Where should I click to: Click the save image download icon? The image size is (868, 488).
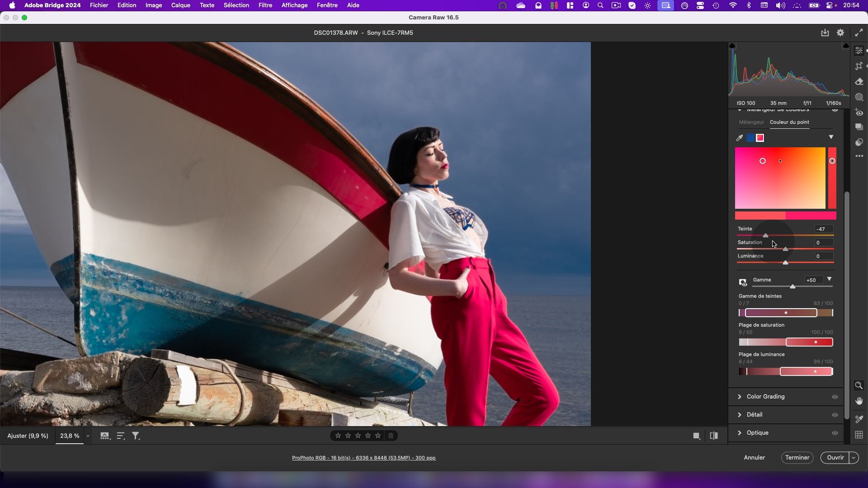(x=825, y=33)
